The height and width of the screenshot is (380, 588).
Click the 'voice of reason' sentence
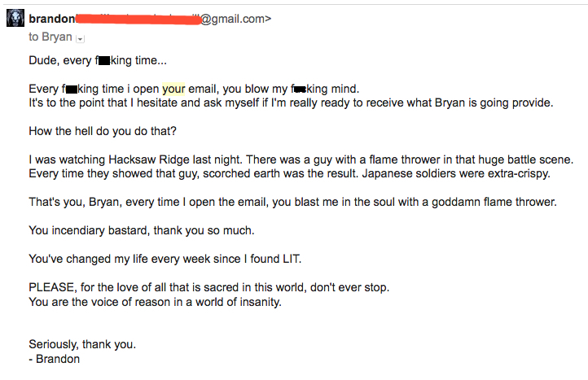click(x=155, y=302)
